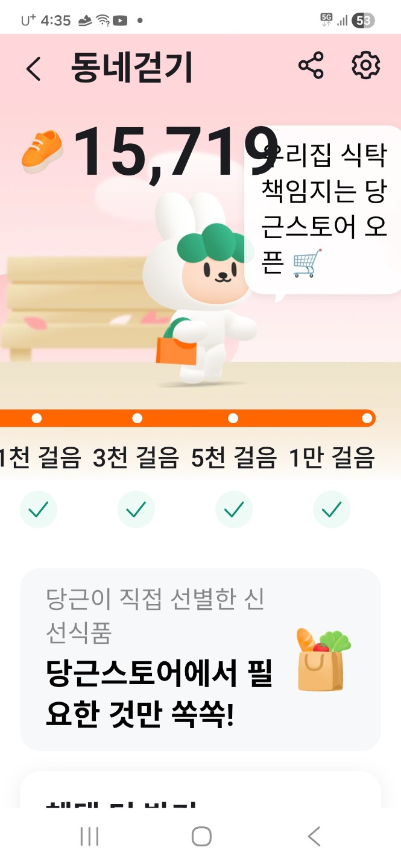Viewport: 401px width, 868px height.
Task: Open the settings gear icon
Action: tap(365, 66)
